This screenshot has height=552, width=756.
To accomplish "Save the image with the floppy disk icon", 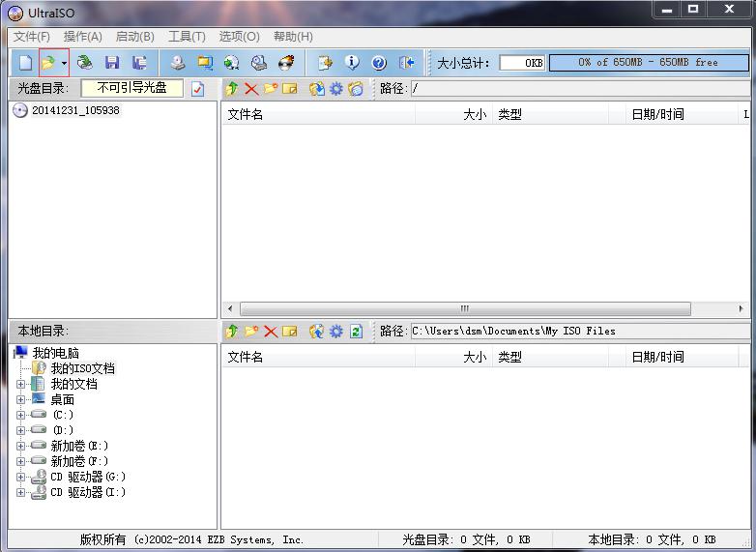I will [x=112, y=63].
